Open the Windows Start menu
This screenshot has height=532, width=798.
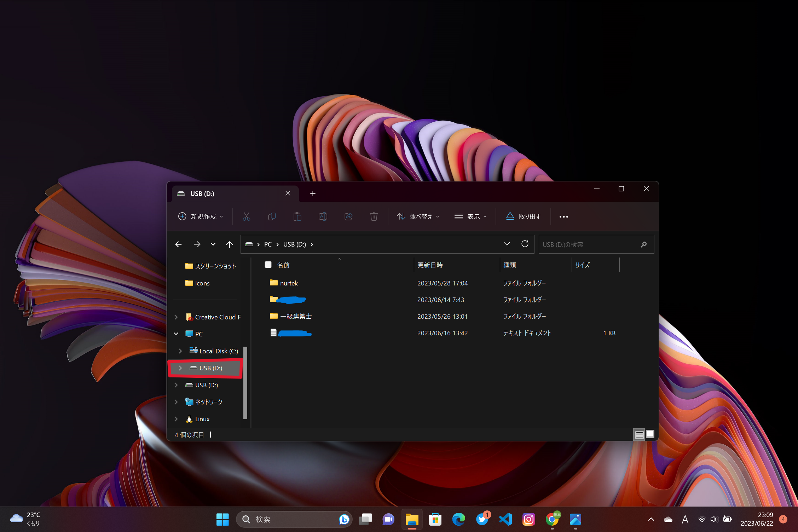pos(222,519)
